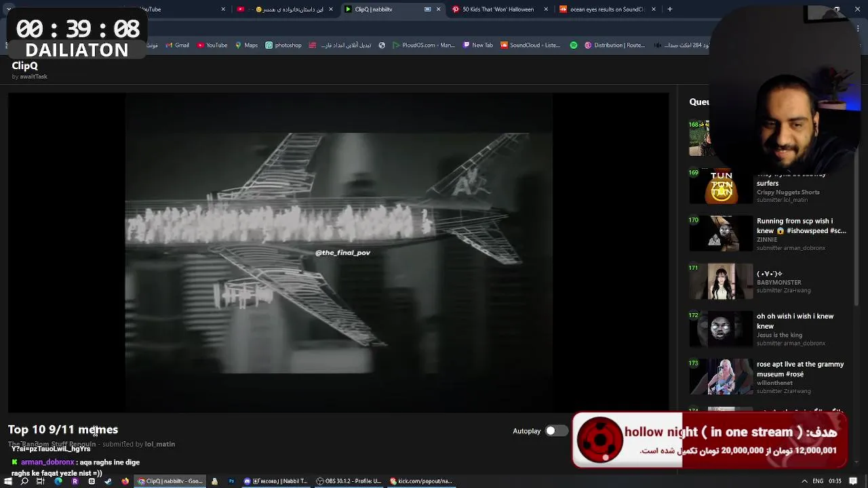Click the ClipQ page title
The height and width of the screenshot is (488, 868).
click(24, 66)
